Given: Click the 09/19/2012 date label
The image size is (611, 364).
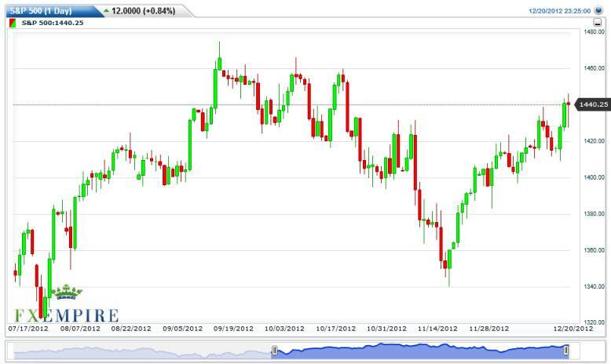Looking at the screenshot, I should tap(233, 329).
